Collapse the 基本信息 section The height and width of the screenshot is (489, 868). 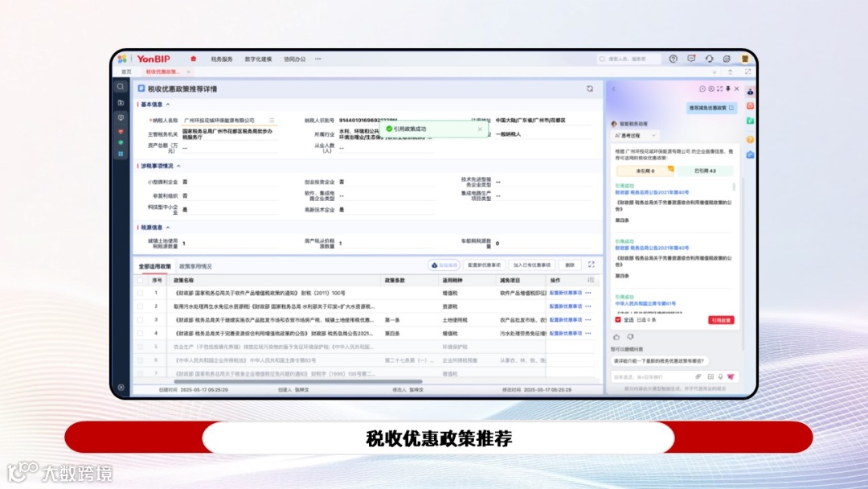[168, 104]
